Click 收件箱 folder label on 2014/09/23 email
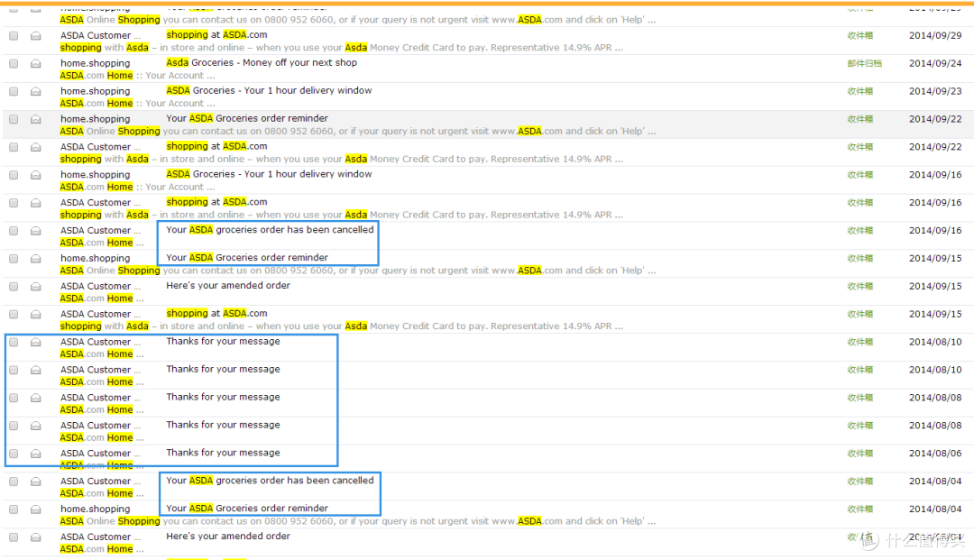The image size is (974, 560). [859, 91]
